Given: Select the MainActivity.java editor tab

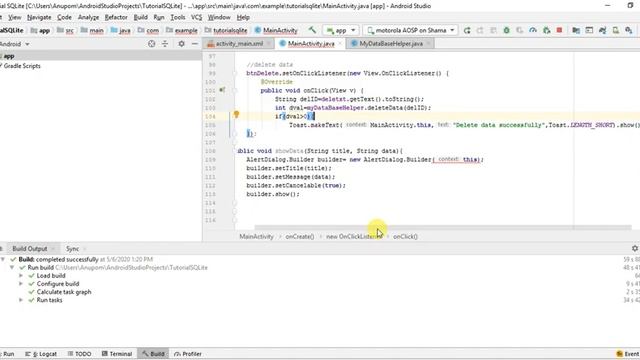Looking at the screenshot, I should tap(311, 44).
